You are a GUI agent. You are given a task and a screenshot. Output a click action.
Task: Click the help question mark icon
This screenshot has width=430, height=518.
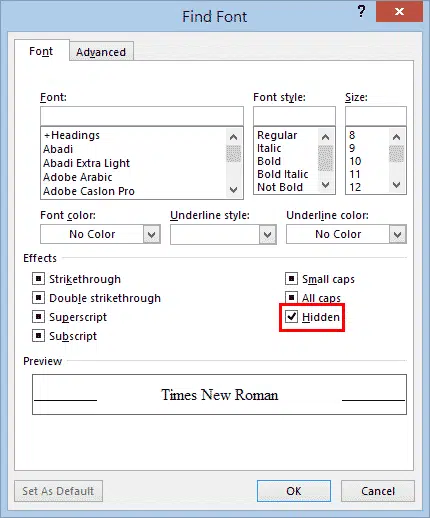[x=361, y=12]
